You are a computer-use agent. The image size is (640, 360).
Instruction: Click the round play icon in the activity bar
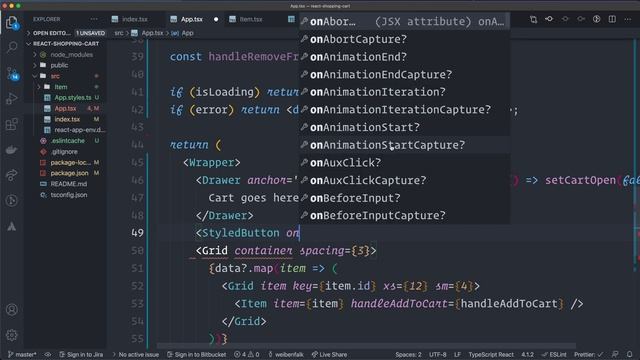tap(11, 200)
